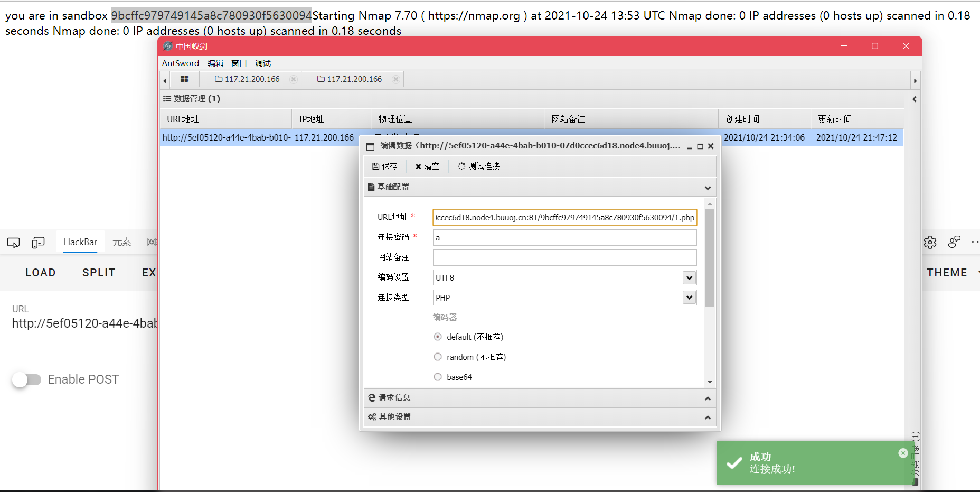
Task: Expand the 其他设置 section
Action: [x=708, y=417]
